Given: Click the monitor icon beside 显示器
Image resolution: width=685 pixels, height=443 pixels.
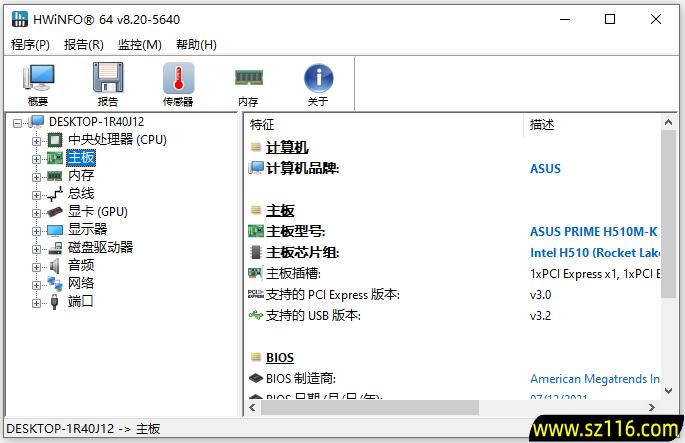Looking at the screenshot, I should 55,230.
